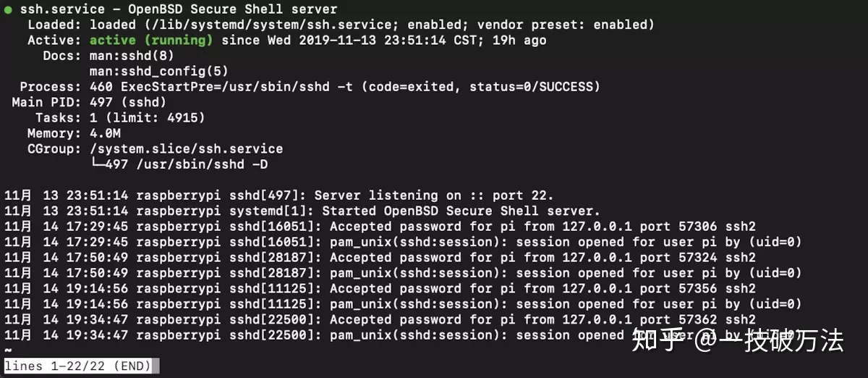Click the sshd[28187] accepted password log entry
Viewport: 868px width, 378px height.
pyautogui.click(x=380, y=258)
